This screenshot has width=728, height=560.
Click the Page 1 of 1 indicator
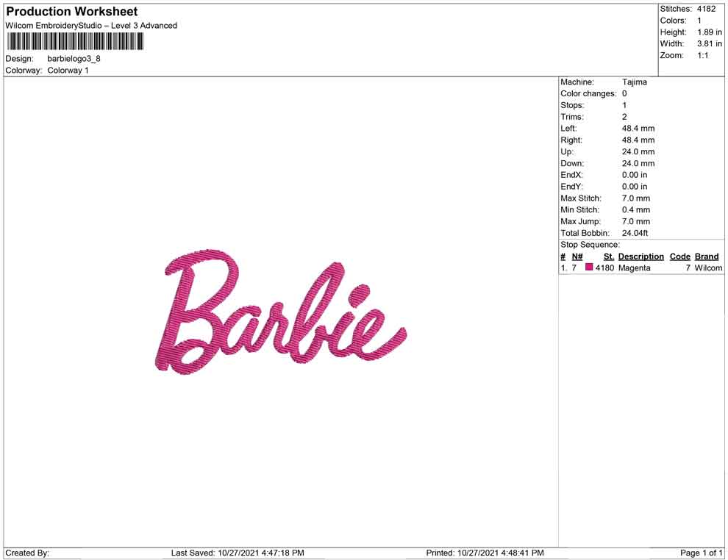pos(701,553)
